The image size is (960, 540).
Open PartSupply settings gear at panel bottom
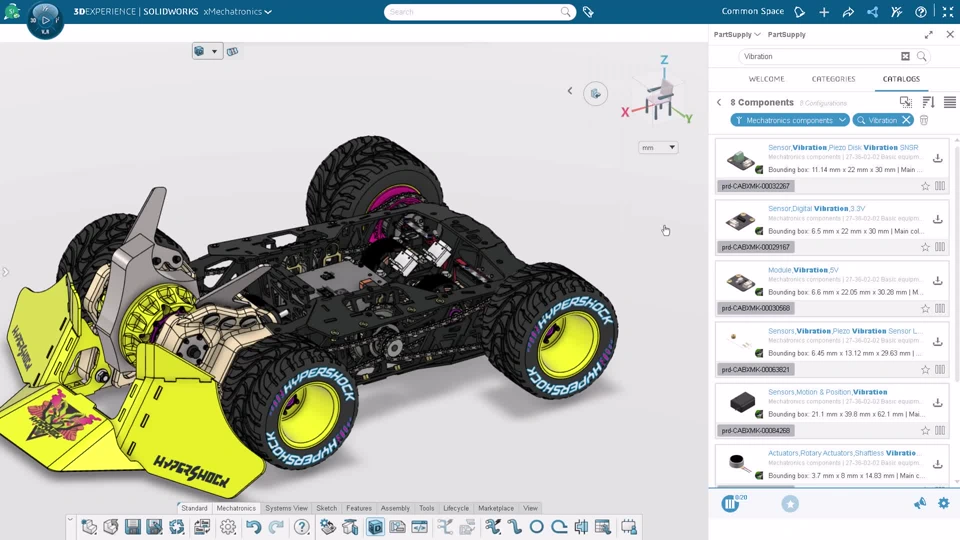[943, 503]
